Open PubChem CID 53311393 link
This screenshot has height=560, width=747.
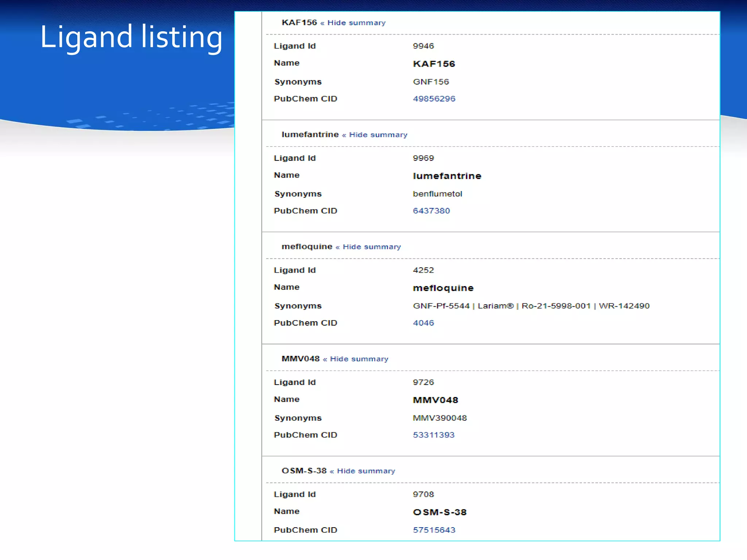click(433, 435)
